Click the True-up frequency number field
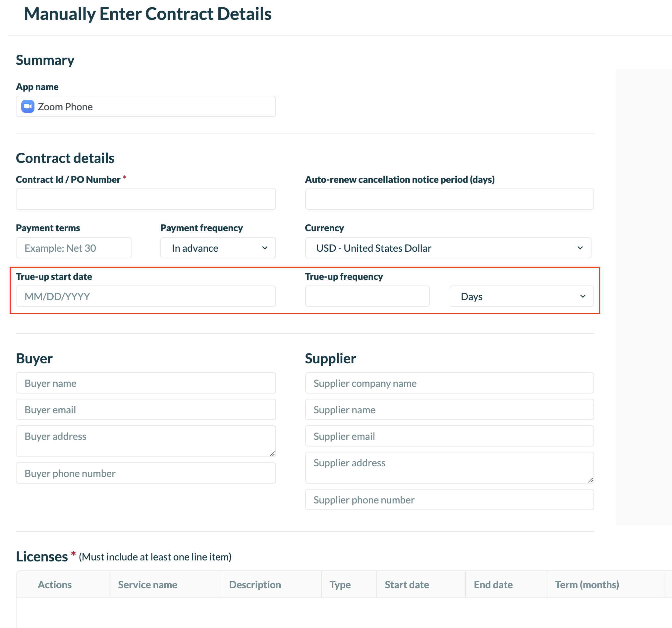The image size is (672, 628). coord(367,296)
